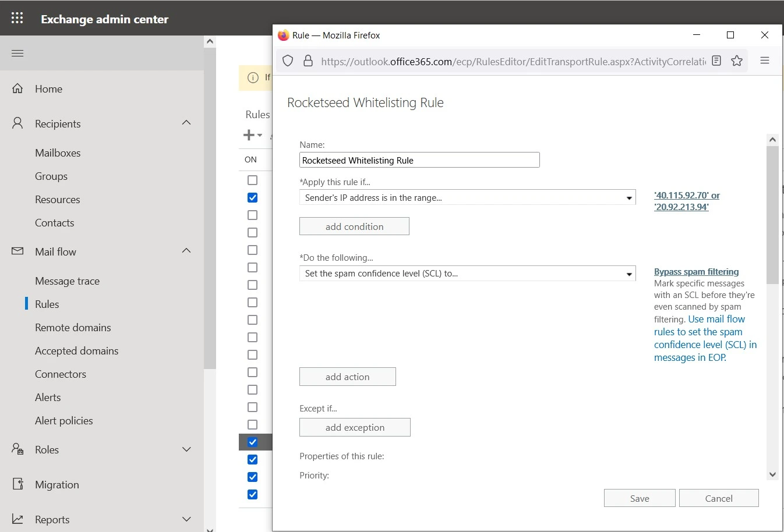Open Message trace page
The width and height of the screenshot is (784, 532).
pos(67,281)
